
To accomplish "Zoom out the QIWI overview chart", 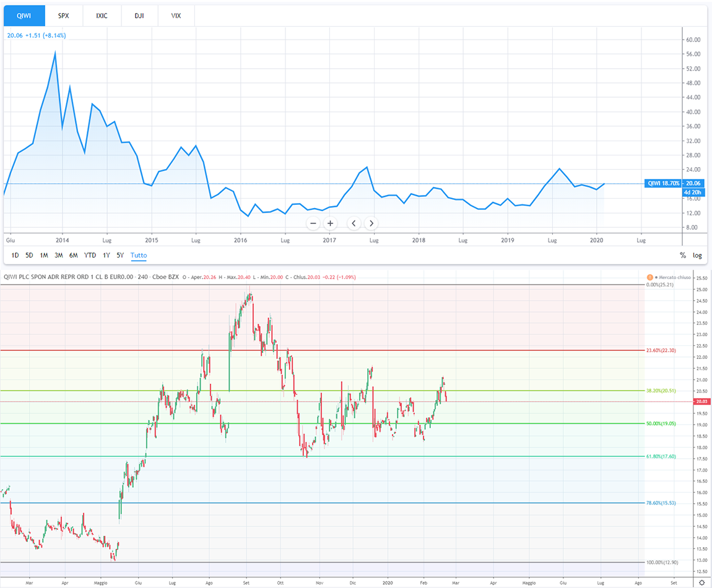I will [x=313, y=223].
